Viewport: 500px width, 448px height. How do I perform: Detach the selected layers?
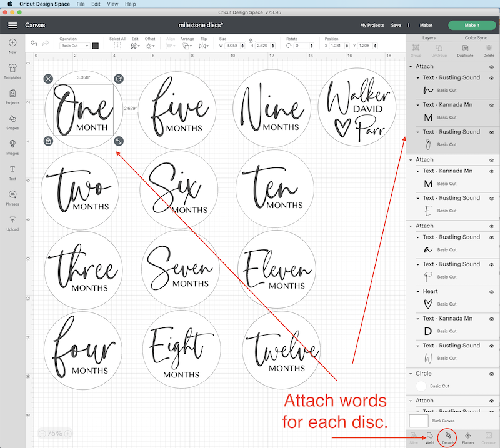(x=447, y=438)
